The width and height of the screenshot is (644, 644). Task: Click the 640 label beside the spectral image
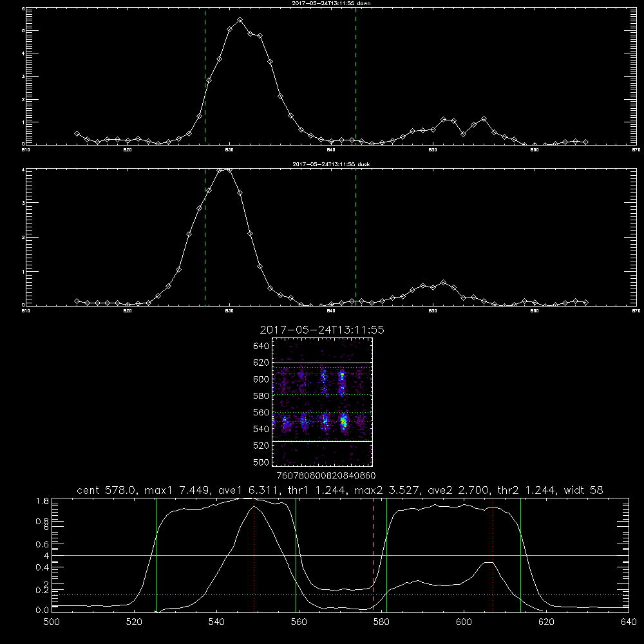tap(261, 346)
